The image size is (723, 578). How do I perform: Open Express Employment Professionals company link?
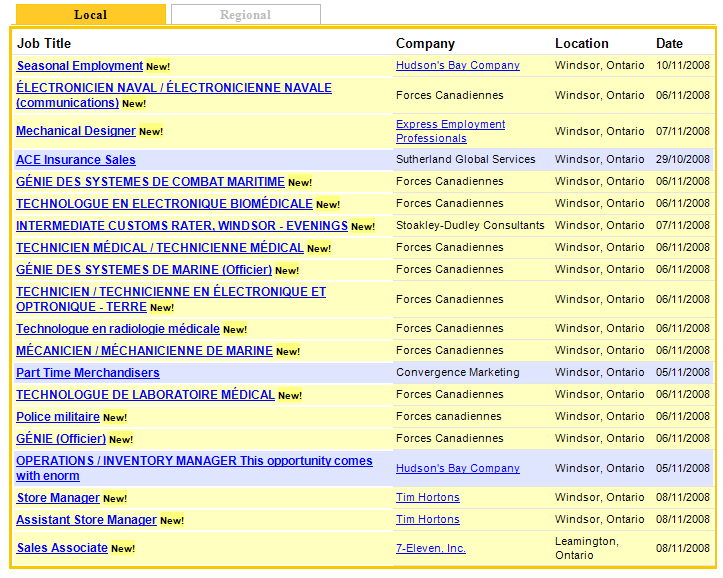[450, 131]
